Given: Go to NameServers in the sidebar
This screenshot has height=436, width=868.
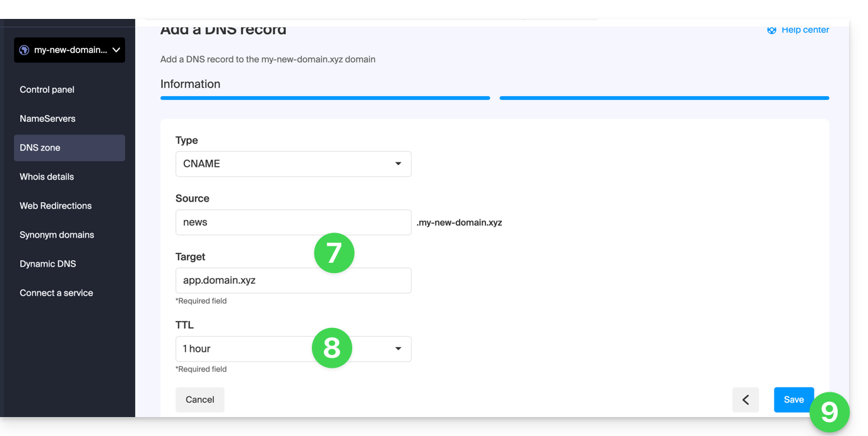Looking at the screenshot, I should (x=47, y=119).
